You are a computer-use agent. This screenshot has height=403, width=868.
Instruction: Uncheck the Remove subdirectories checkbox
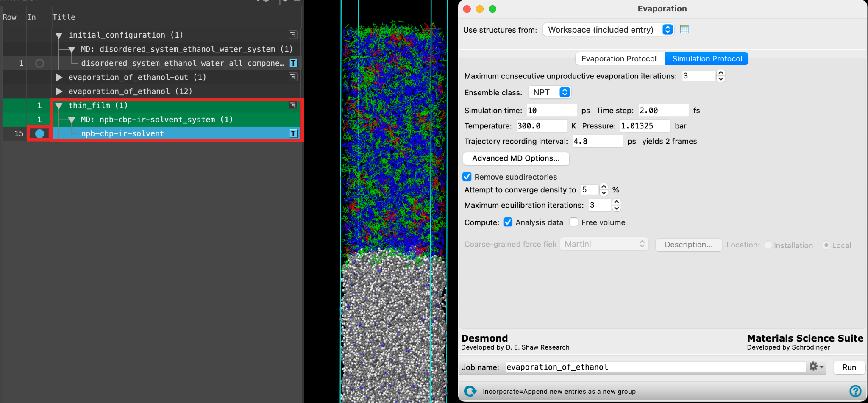[467, 177]
